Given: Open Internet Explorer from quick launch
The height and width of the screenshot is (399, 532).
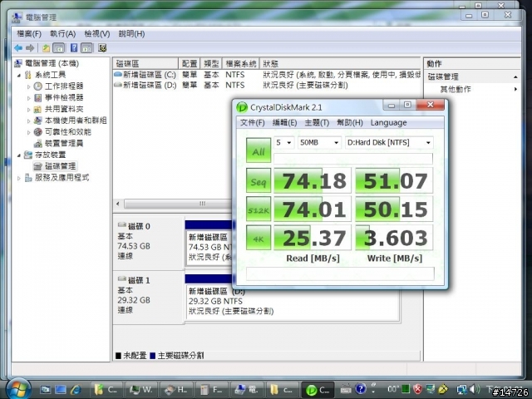Looking at the screenshot, I should [76, 390].
